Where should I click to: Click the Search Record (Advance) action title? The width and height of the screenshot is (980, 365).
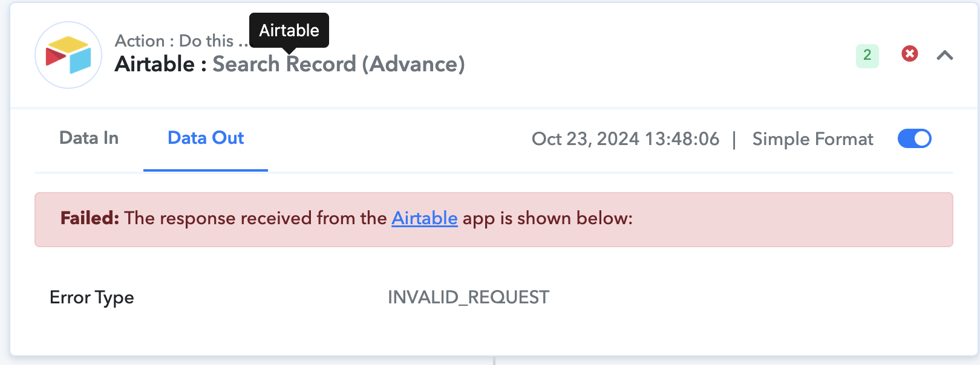(x=339, y=64)
